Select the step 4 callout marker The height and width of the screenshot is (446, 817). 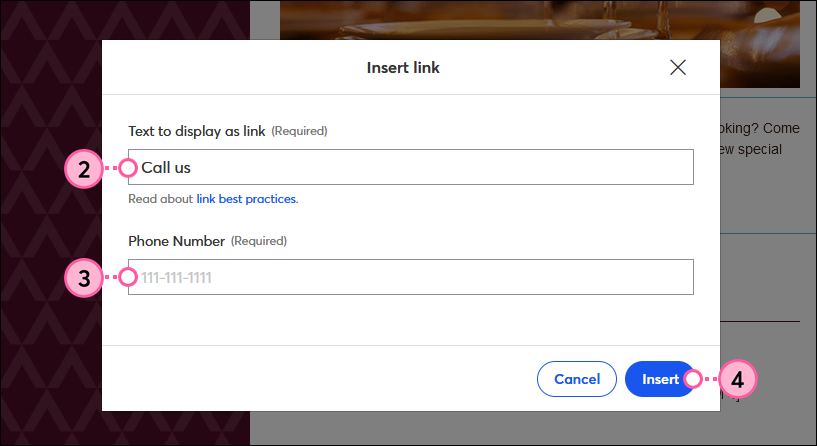pyautogui.click(x=737, y=379)
